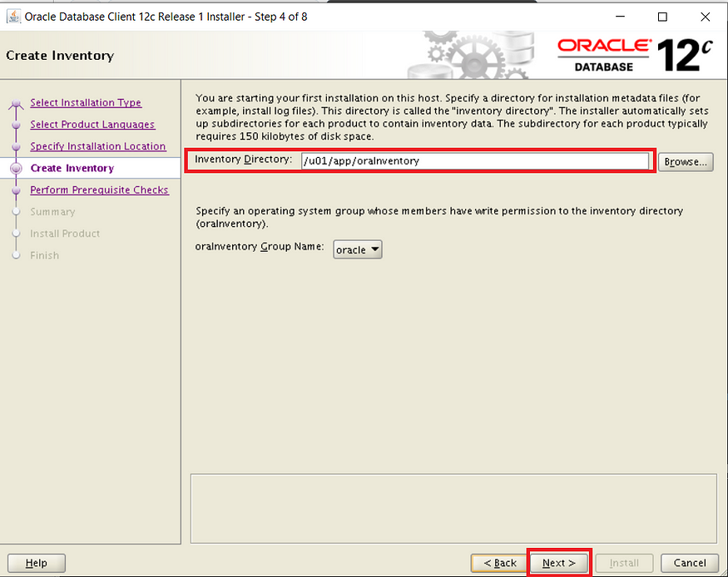Click the Install Product step bullet
Screen dimensions: 728x577
click(17, 234)
